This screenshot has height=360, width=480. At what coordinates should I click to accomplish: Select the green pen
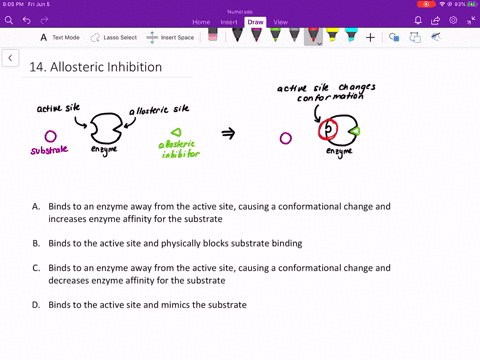pyautogui.click(x=275, y=35)
